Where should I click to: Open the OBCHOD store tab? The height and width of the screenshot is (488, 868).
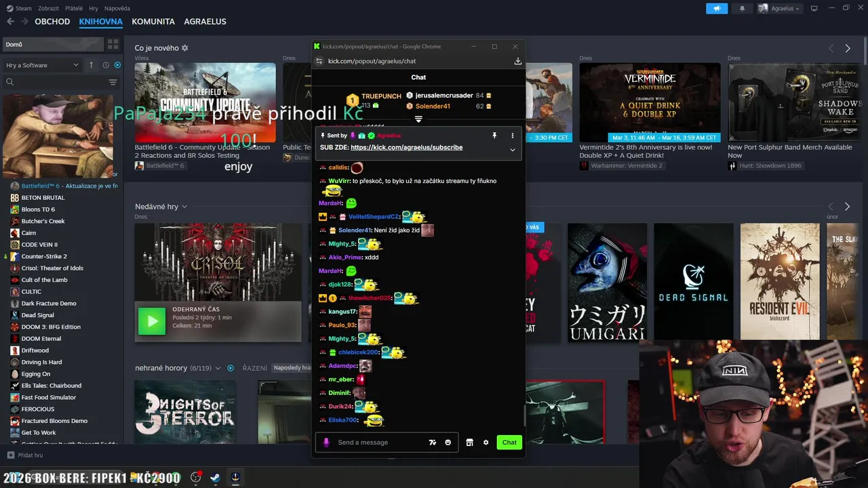click(52, 22)
